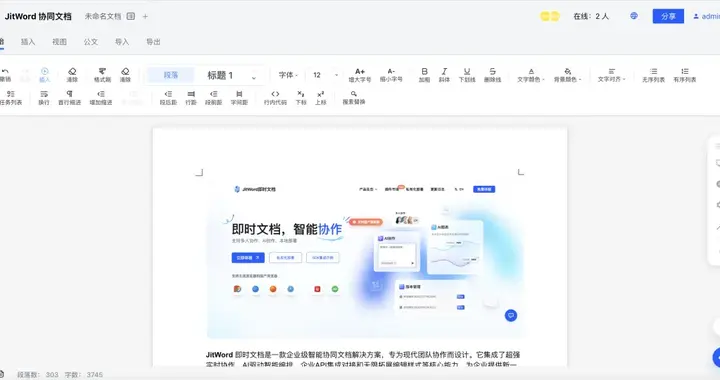The width and height of the screenshot is (720, 380).
Task: Open the 背景颜色 background color dropdown
Action: coord(568,75)
